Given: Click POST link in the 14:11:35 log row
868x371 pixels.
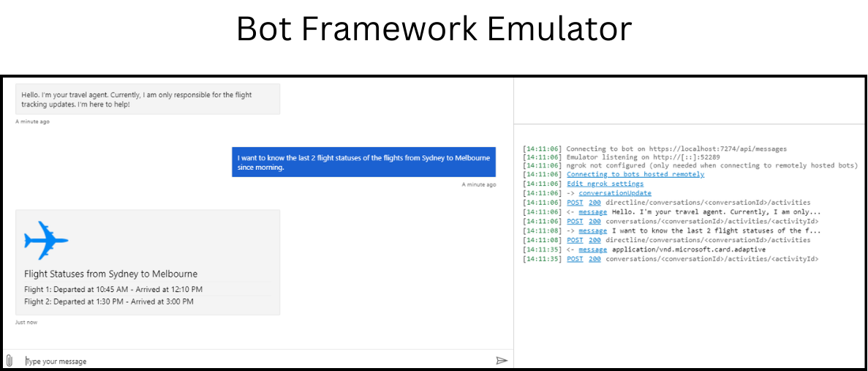Looking at the screenshot, I should coord(575,258).
